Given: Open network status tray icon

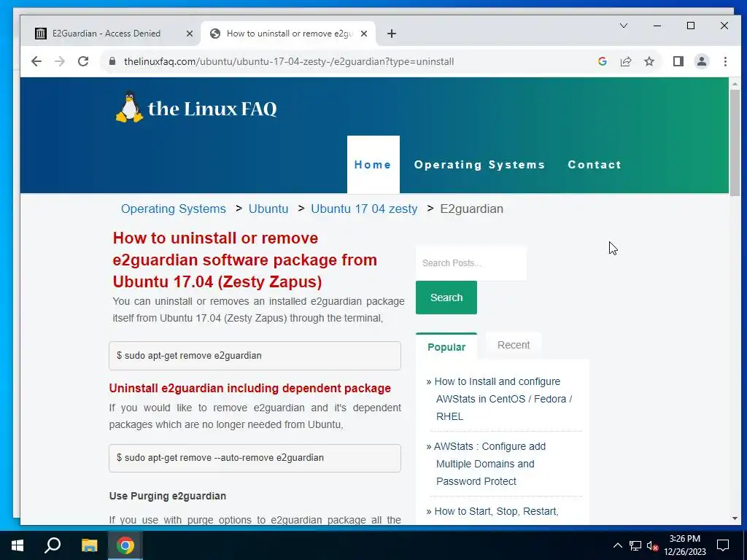Looking at the screenshot, I should pos(635,545).
